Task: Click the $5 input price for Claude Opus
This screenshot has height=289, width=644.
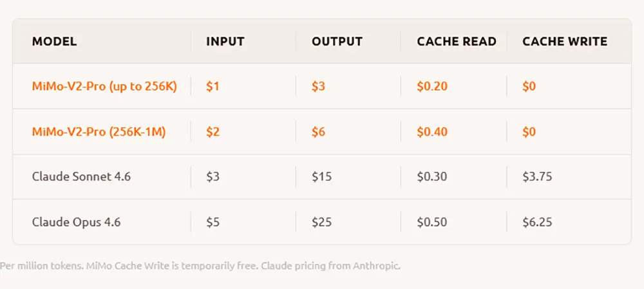Action: click(213, 223)
